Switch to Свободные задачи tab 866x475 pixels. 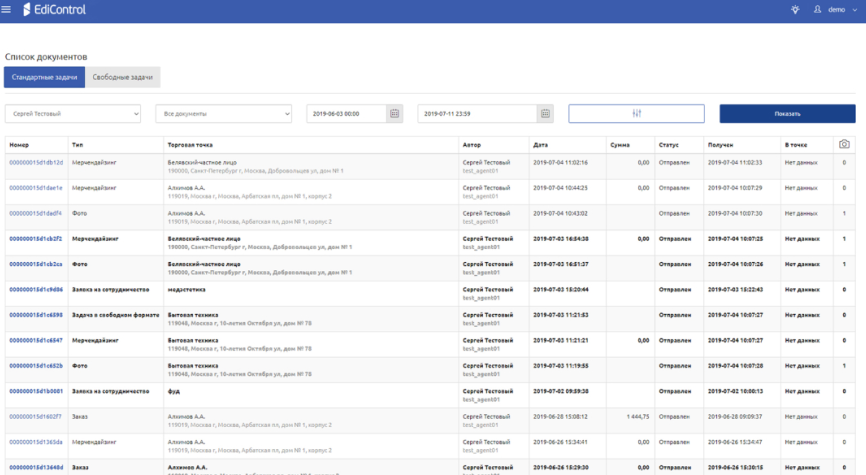pyautogui.click(x=123, y=77)
